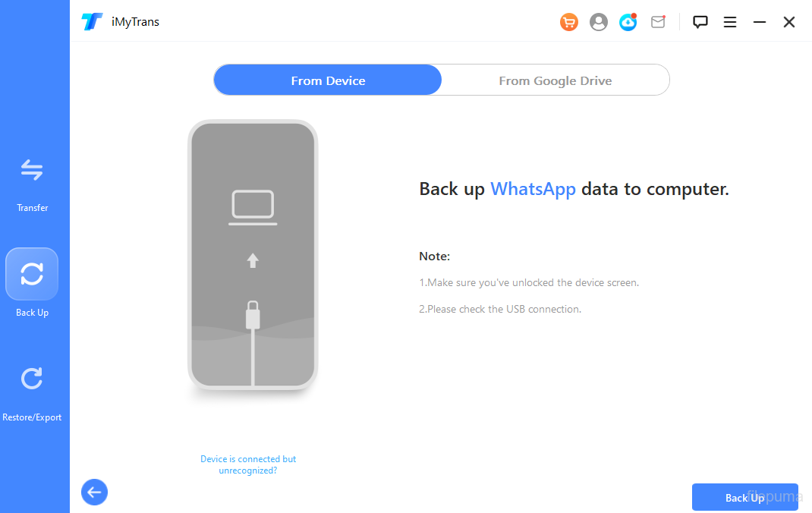
Task: Click the iMyTrans title text
Action: 135,22
